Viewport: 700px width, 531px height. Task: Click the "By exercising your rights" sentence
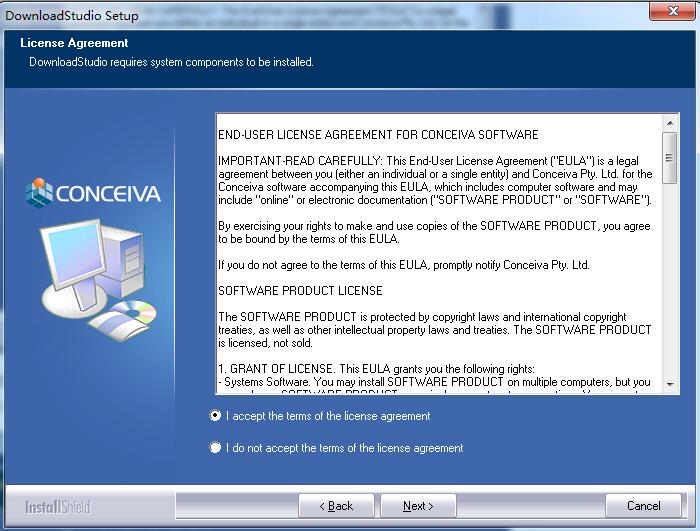[434, 232]
